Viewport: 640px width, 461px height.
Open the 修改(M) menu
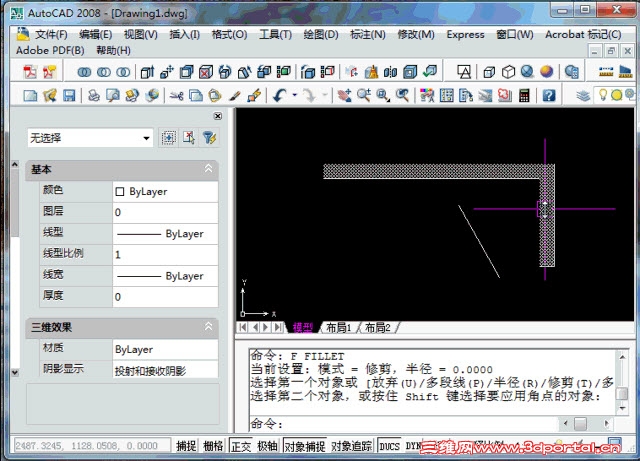(416, 34)
